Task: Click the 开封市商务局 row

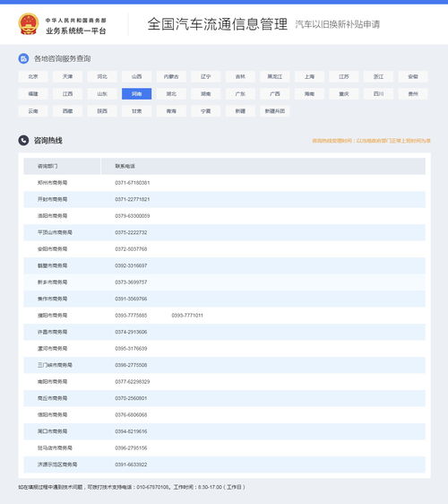Action: click(224, 199)
